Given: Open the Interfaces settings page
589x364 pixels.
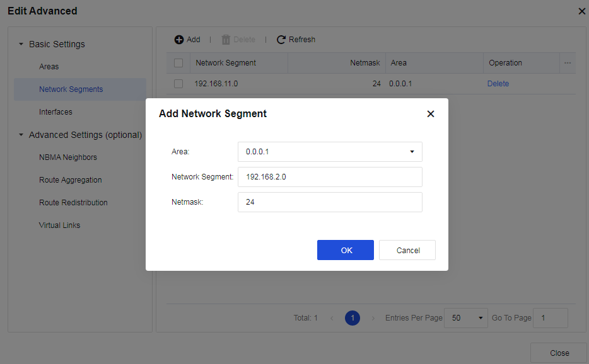Looking at the screenshot, I should tap(55, 112).
